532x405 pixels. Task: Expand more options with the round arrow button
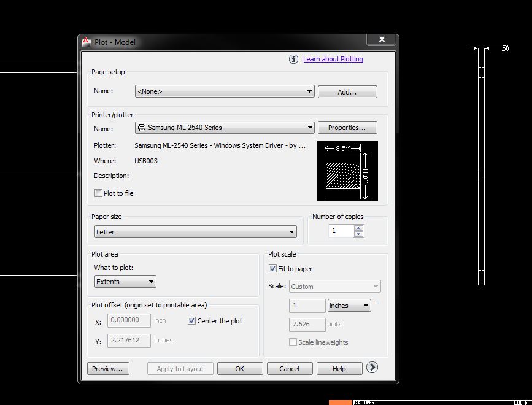372,368
